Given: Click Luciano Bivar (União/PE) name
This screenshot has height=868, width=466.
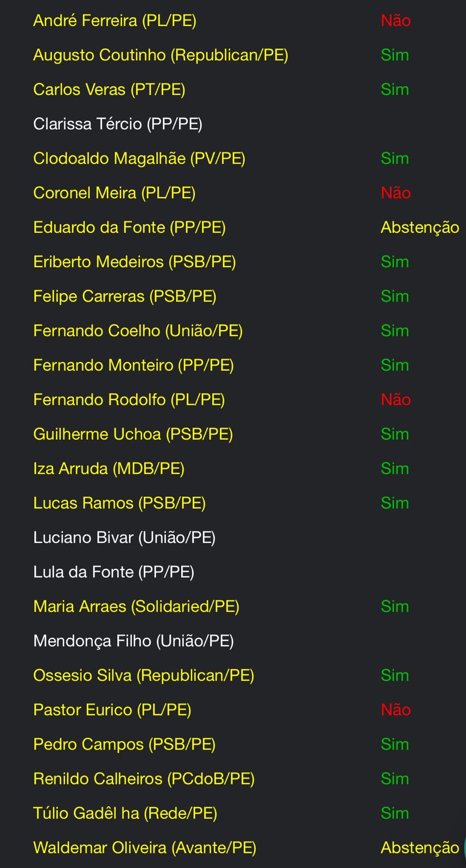Looking at the screenshot, I should tap(124, 538).
